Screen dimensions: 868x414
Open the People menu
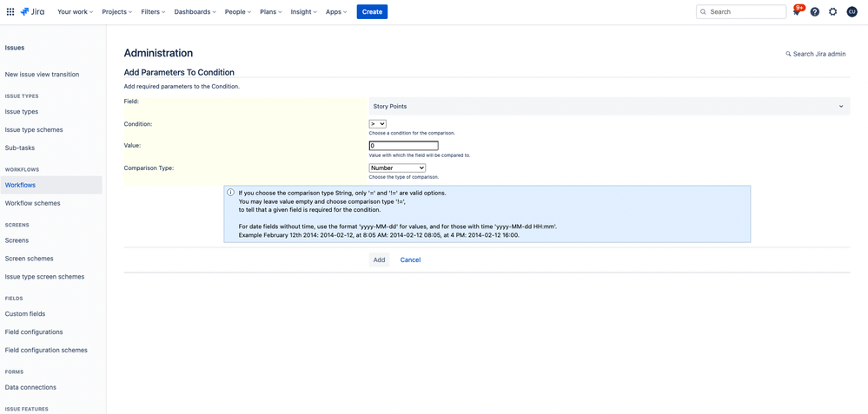(x=237, y=11)
